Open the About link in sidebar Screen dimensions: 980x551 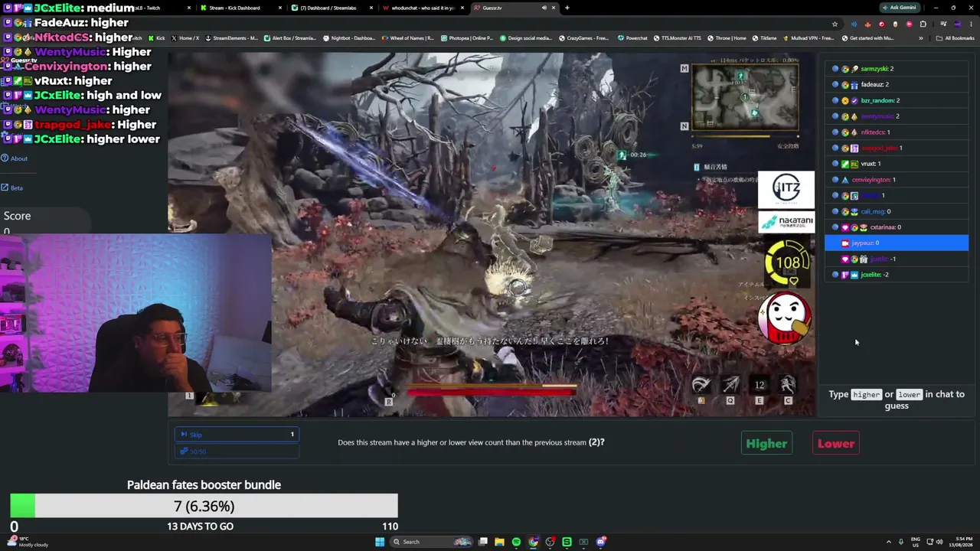(x=15, y=158)
